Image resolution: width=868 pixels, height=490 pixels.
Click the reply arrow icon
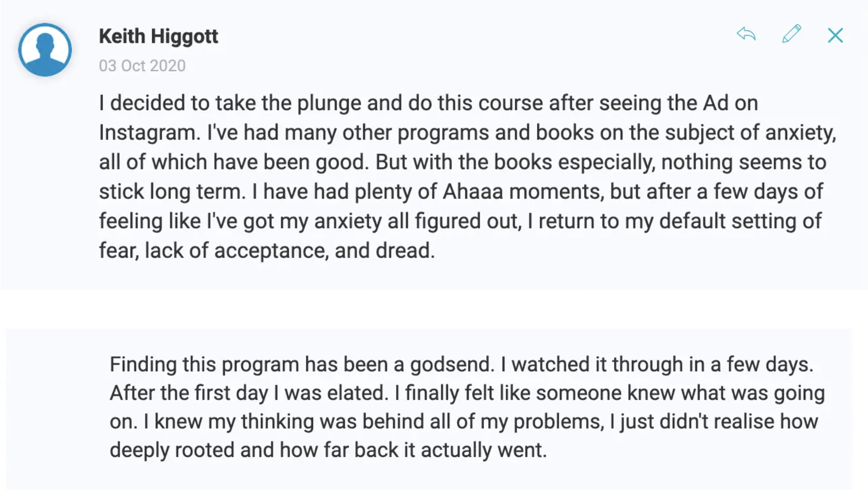pos(746,34)
